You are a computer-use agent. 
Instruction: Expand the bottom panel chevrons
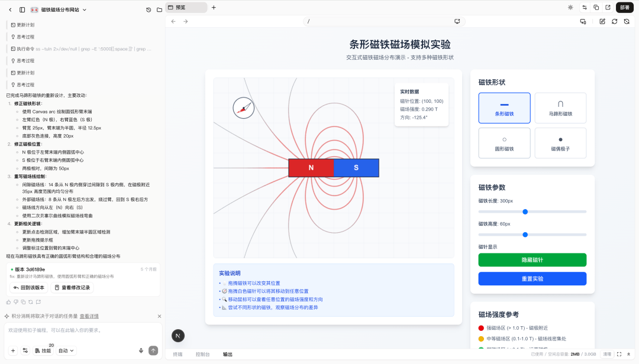click(629, 354)
